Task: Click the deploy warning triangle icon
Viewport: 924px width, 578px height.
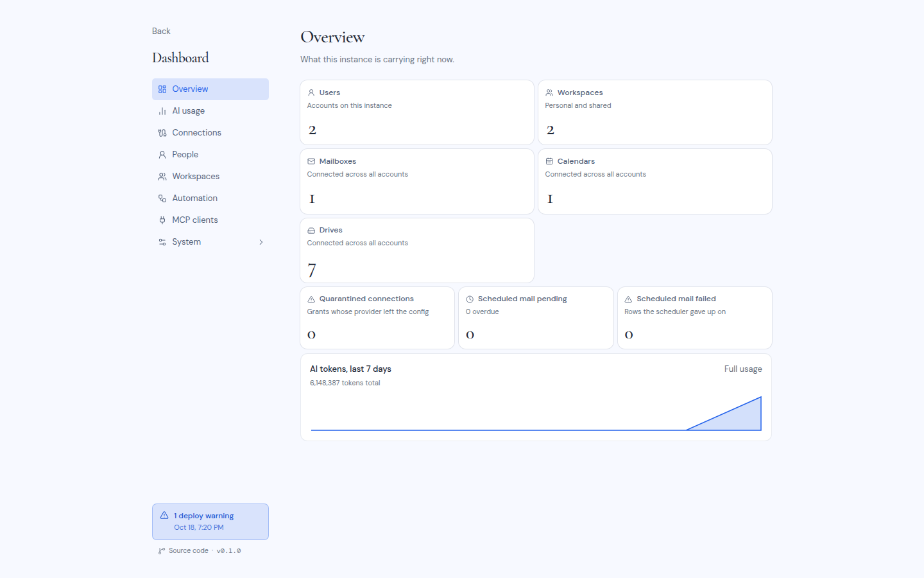Action: pos(164,515)
